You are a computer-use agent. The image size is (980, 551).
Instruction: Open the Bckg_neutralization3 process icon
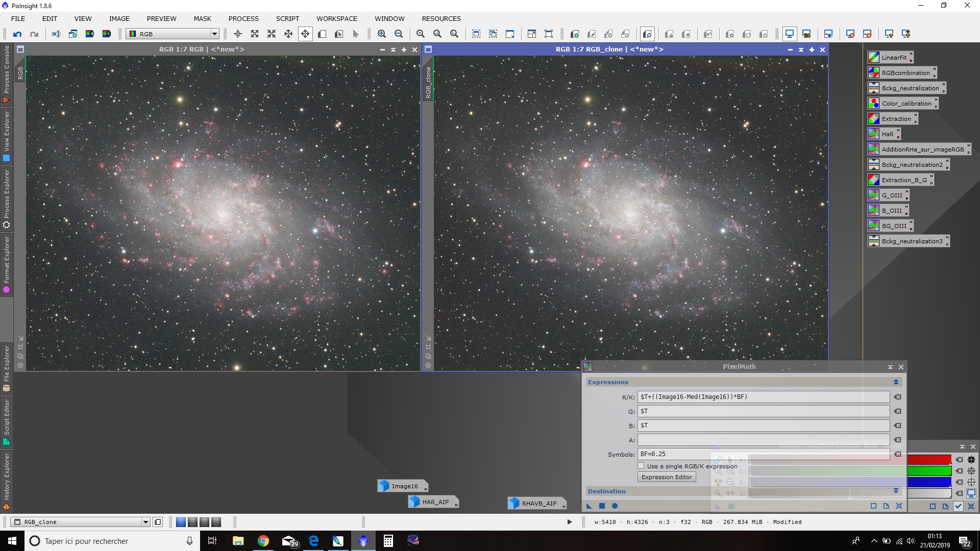pyautogui.click(x=909, y=241)
